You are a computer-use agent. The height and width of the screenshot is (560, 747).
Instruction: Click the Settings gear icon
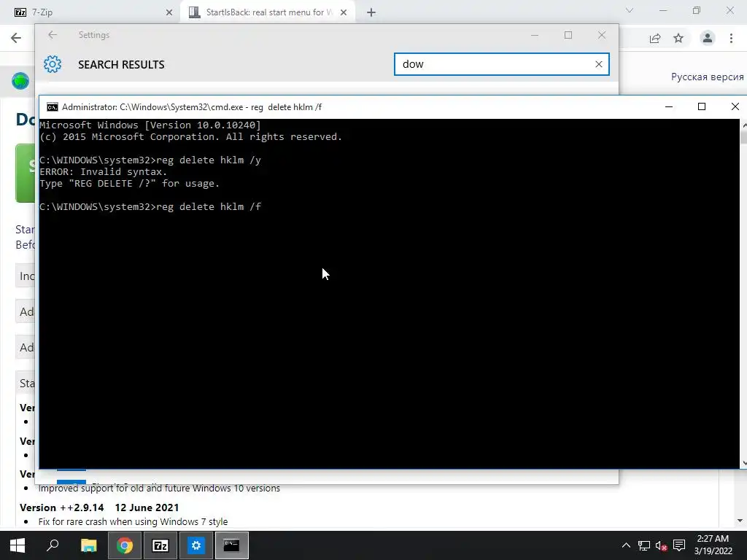click(53, 64)
